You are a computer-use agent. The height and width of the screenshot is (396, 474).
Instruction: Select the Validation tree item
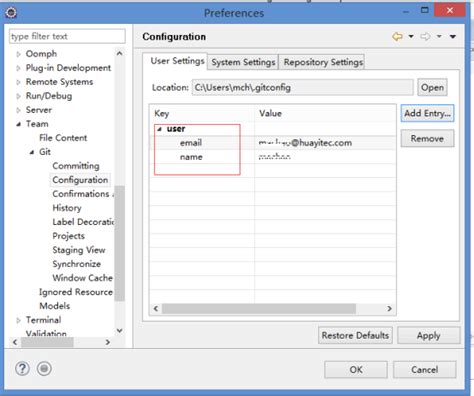(x=46, y=333)
